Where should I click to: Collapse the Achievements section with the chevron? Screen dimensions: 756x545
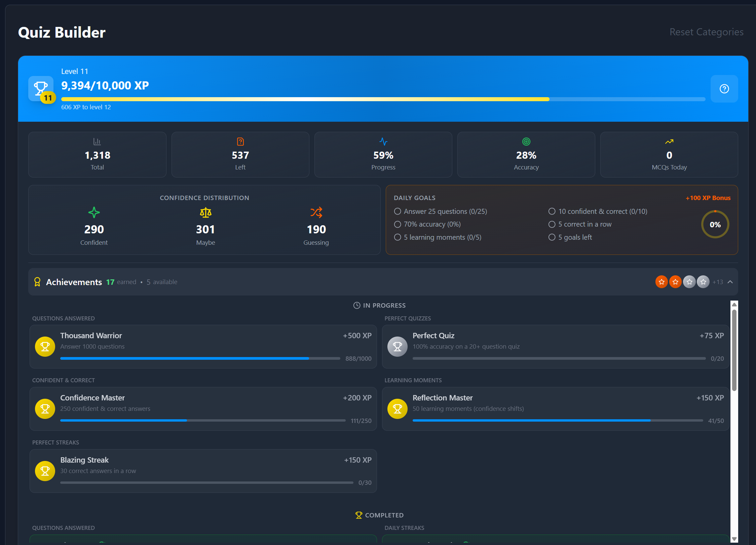point(730,282)
